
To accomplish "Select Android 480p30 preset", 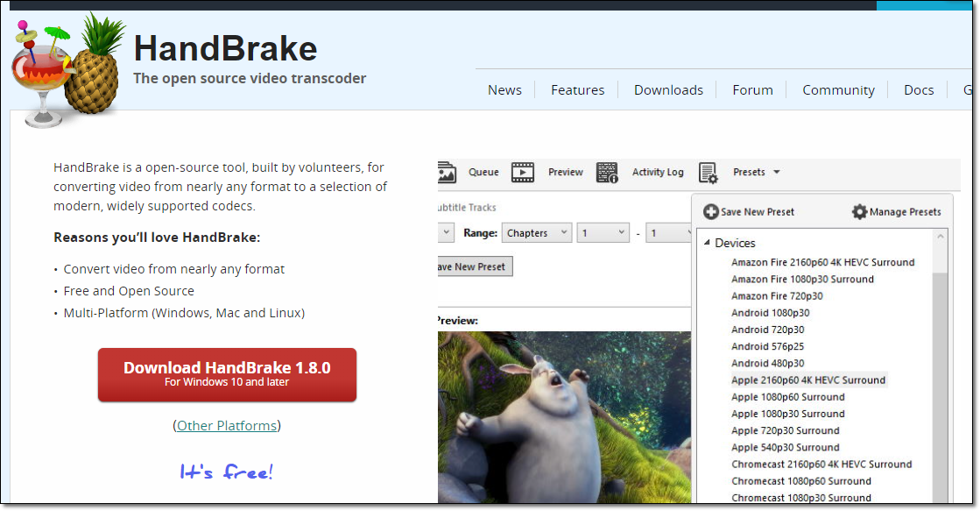I will tap(767, 364).
